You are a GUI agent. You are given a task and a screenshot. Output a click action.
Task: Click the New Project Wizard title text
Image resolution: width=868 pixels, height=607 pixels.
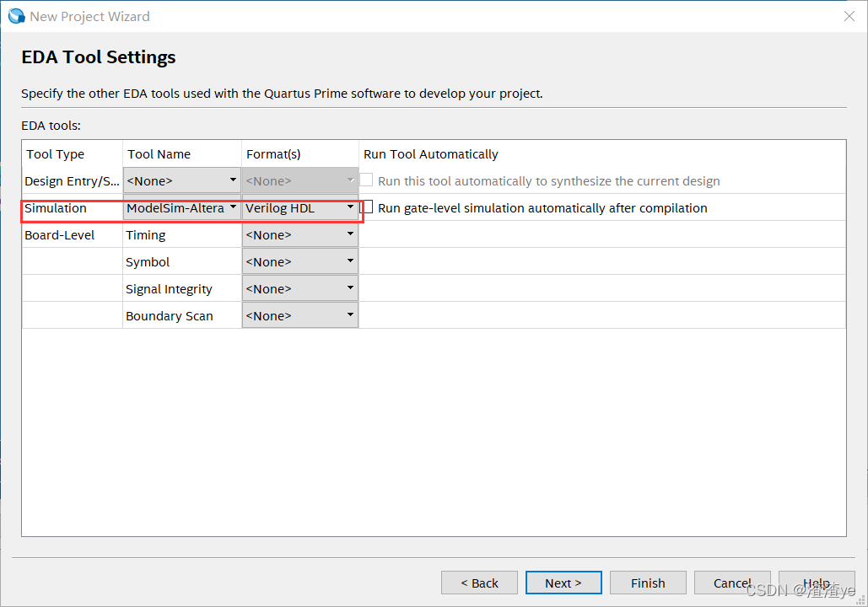tap(89, 17)
